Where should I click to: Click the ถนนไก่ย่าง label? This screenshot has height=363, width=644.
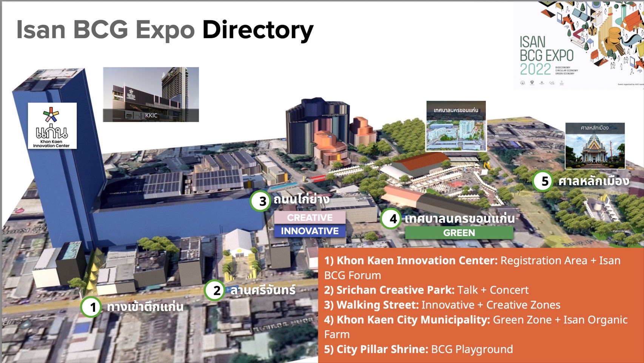[x=301, y=199]
